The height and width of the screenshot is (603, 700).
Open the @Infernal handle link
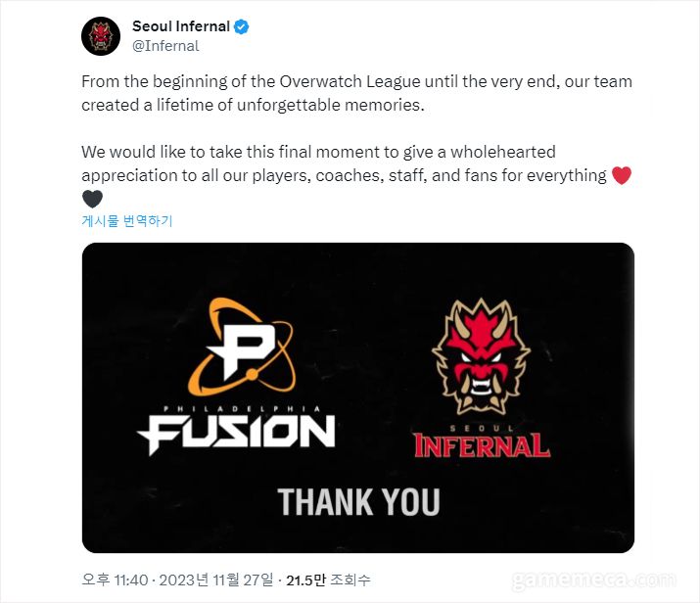(x=165, y=46)
